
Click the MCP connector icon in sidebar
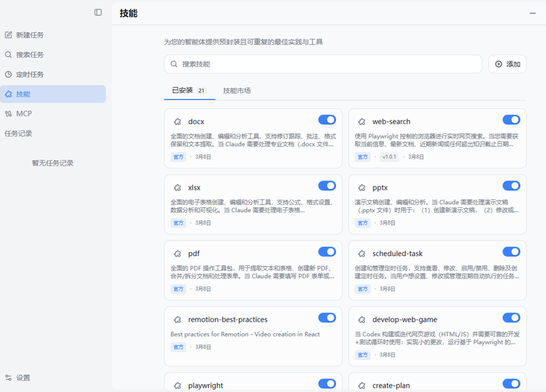tap(8, 114)
